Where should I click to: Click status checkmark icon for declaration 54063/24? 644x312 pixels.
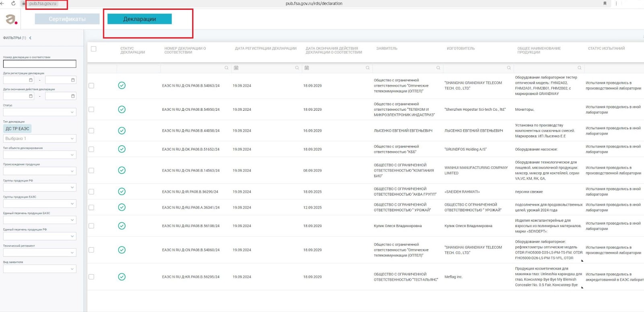(122, 85)
